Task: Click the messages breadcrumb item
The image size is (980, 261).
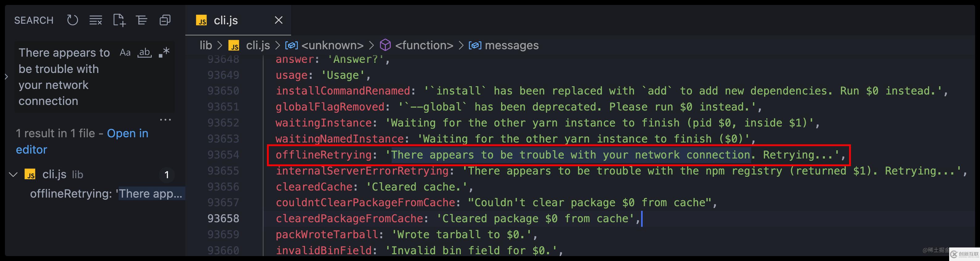Action: click(x=511, y=45)
